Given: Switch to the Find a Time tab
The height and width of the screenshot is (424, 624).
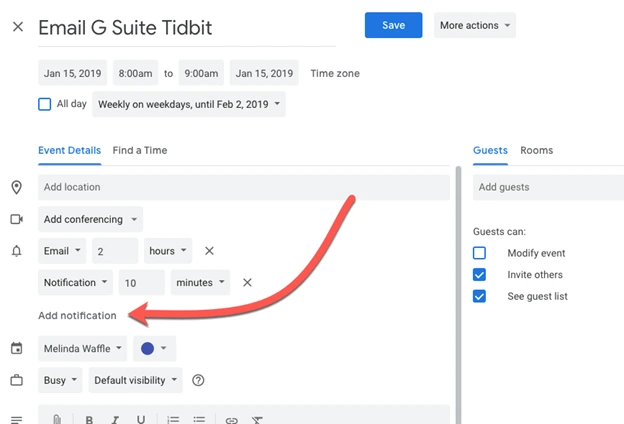Looking at the screenshot, I should point(140,150).
